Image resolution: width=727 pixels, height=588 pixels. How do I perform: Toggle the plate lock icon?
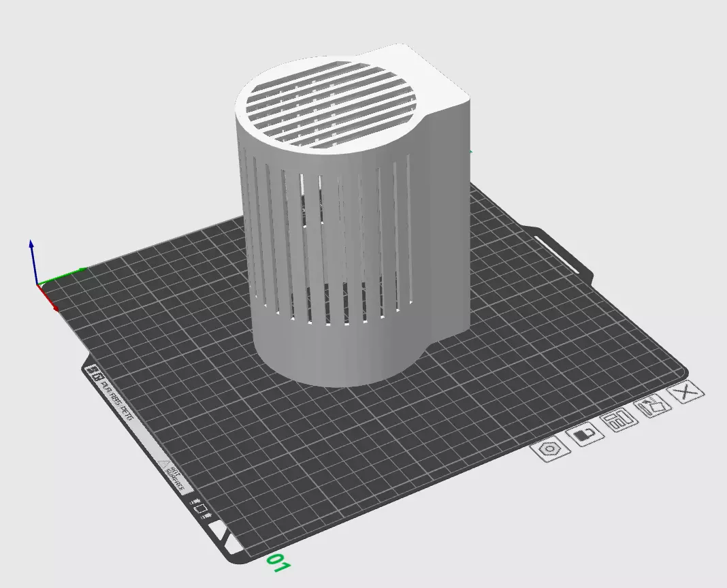586,435
